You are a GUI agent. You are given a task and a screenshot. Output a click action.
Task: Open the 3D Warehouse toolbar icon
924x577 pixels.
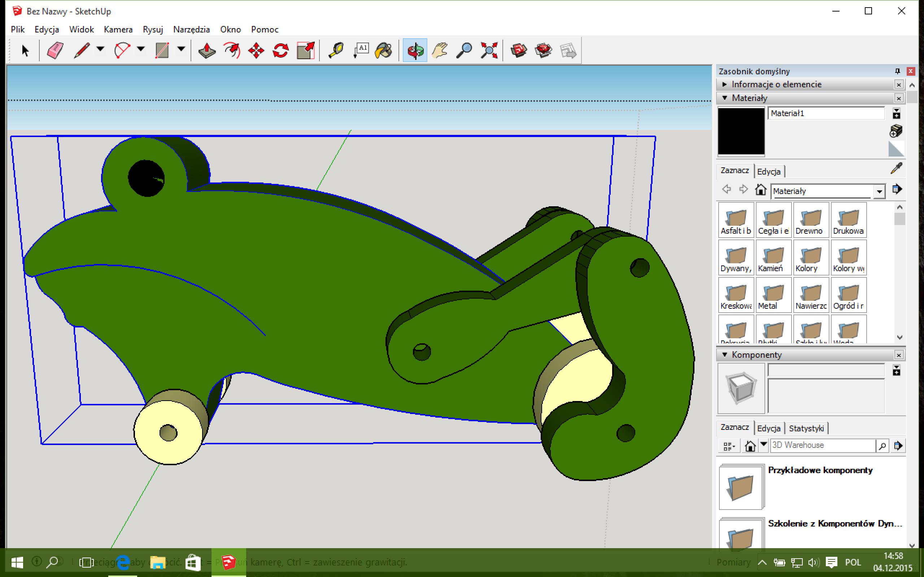pyautogui.click(x=519, y=50)
